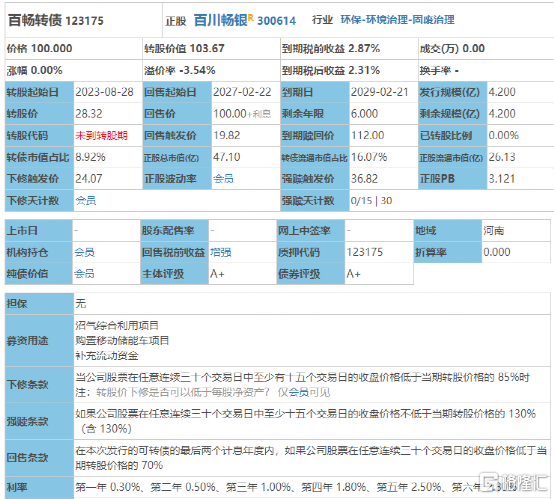Click the 回售条款 header cell
This screenshot has width=554, height=499.
point(39,458)
